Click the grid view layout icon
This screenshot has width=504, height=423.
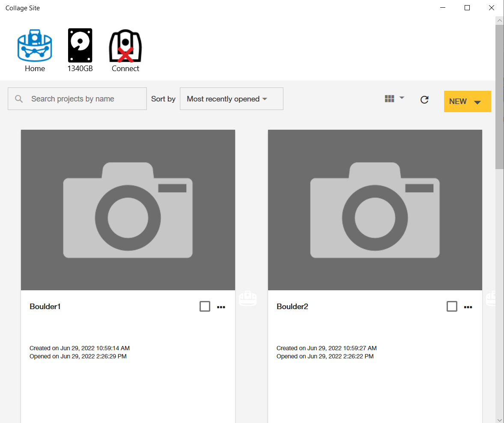click(x=389, y=99)
